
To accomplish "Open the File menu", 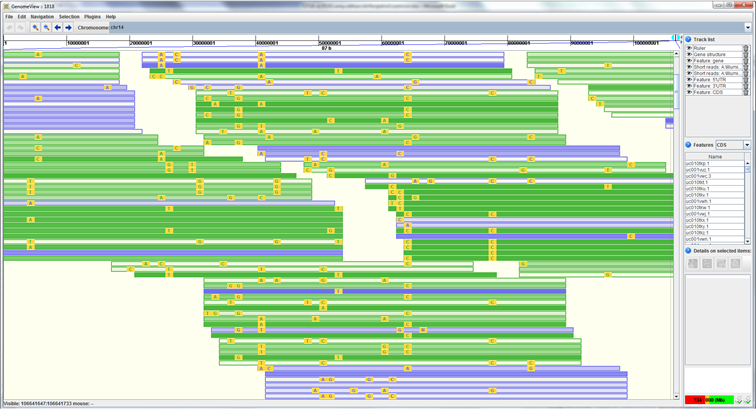I will (x=9, y=16).
